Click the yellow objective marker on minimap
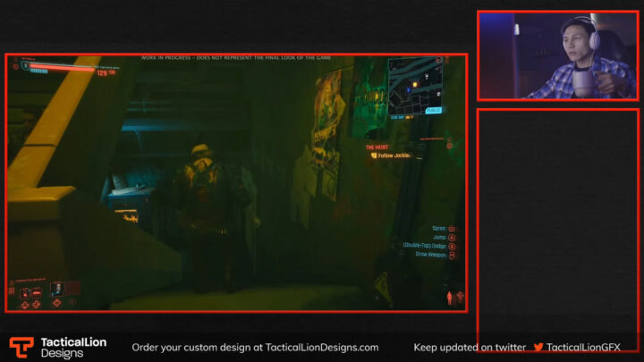This screenshot has width=644, height=362. click(415, 85)
